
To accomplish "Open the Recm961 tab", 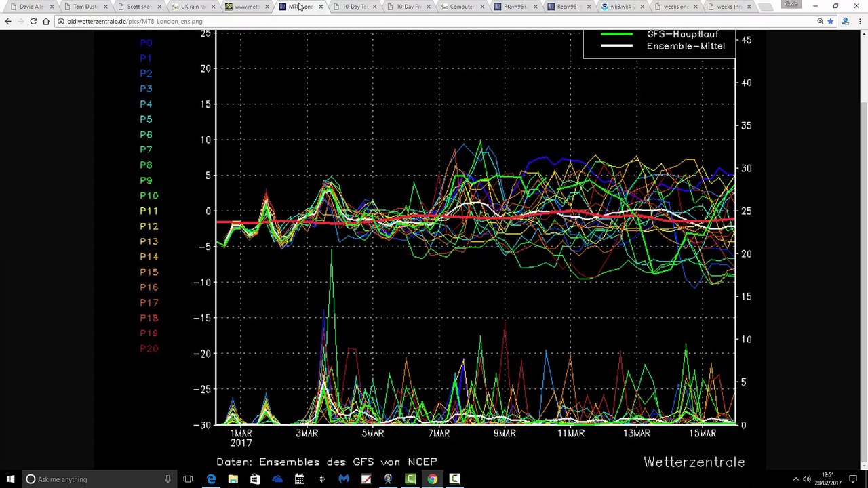I will point(570,7).
